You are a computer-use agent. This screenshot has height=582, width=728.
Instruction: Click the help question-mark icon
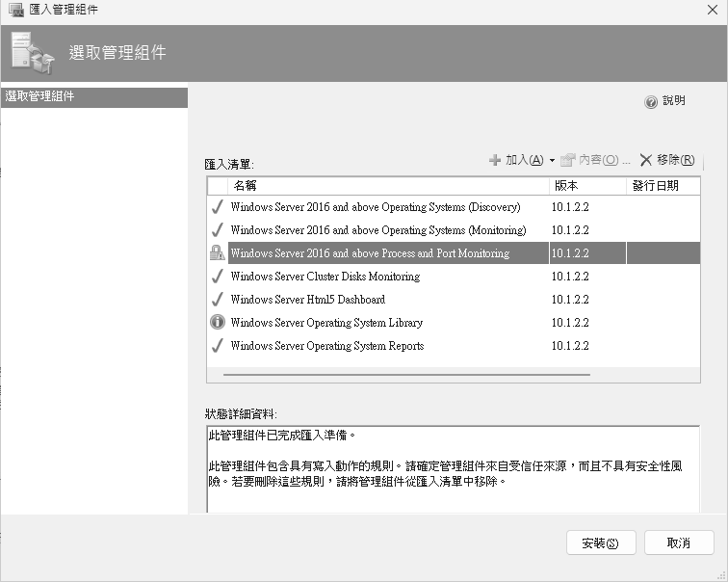(650, 102)
